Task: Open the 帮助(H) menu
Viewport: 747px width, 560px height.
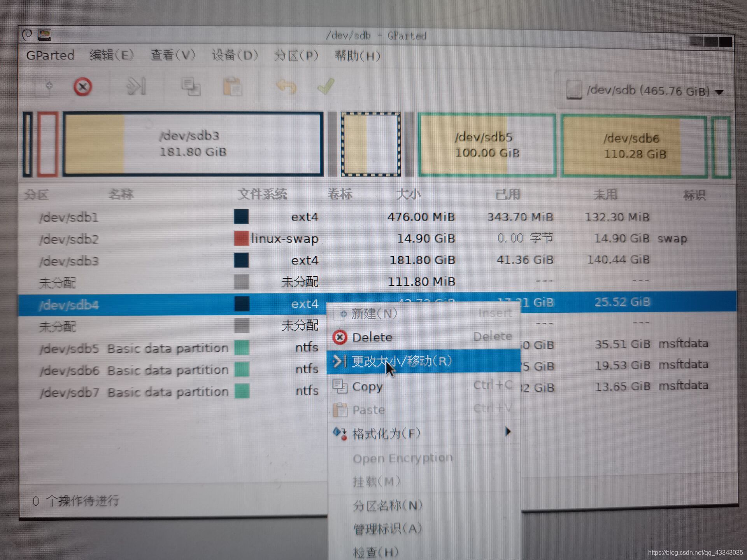Action: click(357, 56)
